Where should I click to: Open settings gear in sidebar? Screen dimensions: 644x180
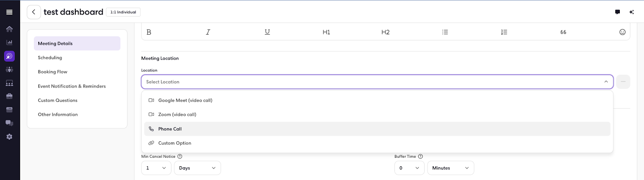tap(9, 137)
